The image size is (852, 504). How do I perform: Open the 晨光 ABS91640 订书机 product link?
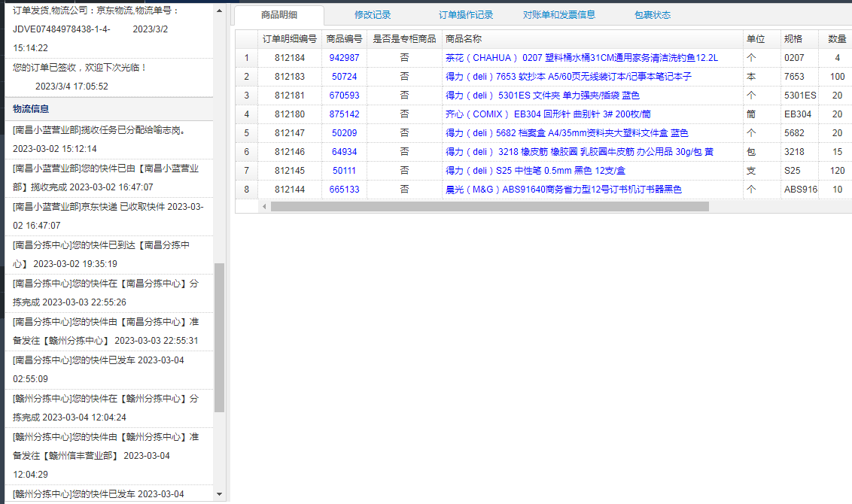pos(564,190)
